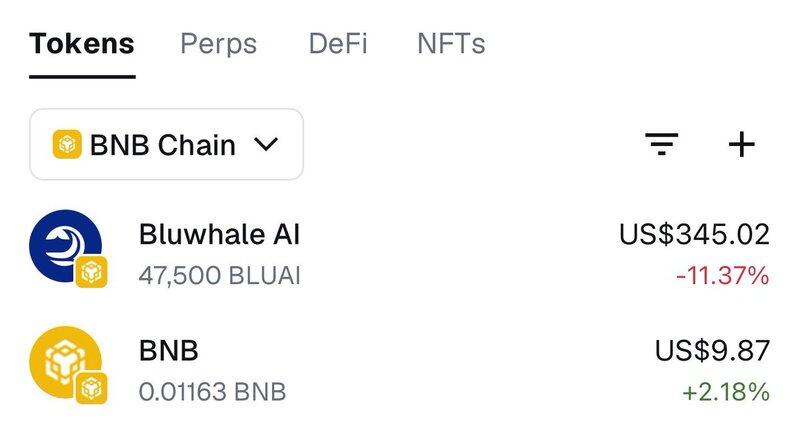Click the 47,500 BLUAI balance text

point(219,275)
